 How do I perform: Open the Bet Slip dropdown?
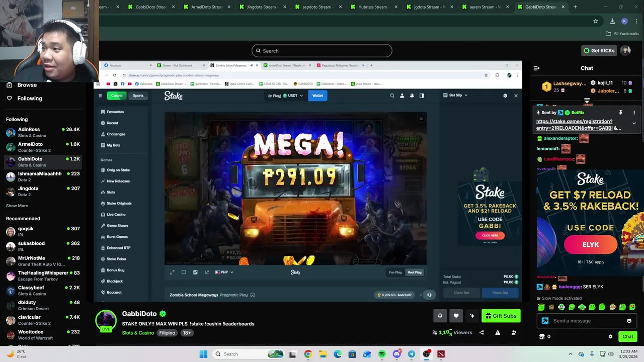coord(455,95)
